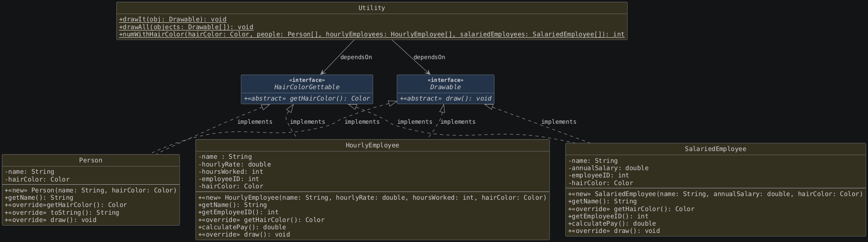
Task: Click the Utility class title
Action: (372, 8)
